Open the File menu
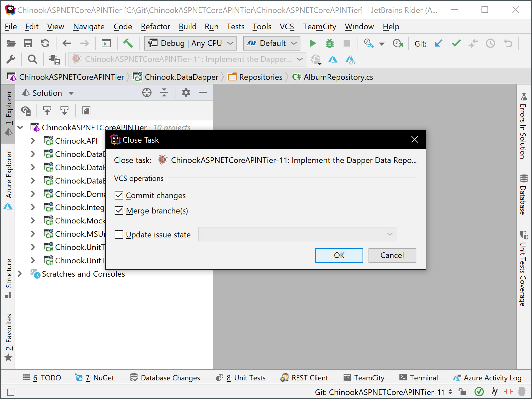Image resolution: width=532 pixels, height=399 pixels. 11,27
